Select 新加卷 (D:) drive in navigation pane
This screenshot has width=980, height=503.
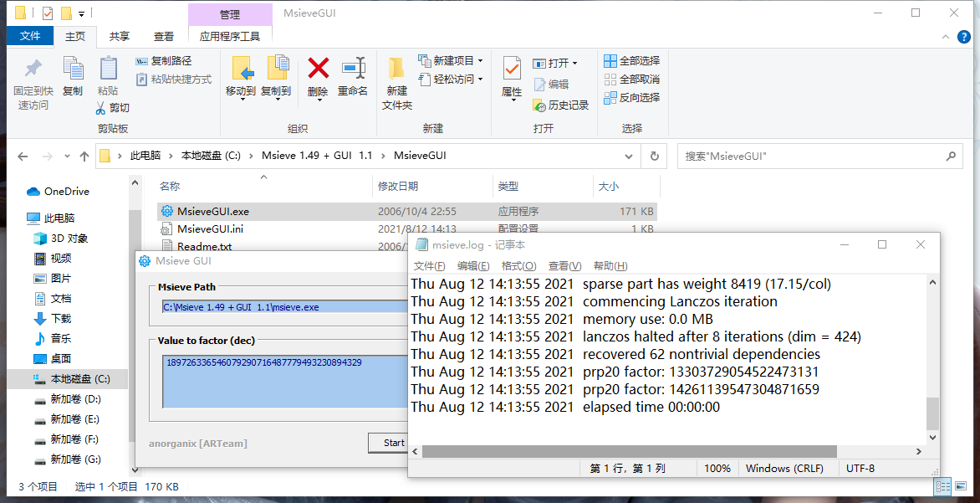(x=67, y=399)
